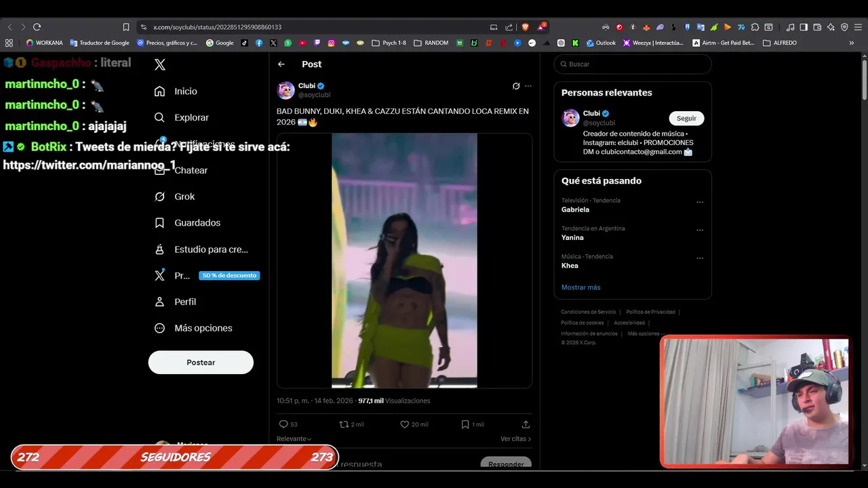Open Estudio para creadores
Screen dimensions: 868x488
pyautogui.click(x=201, y=249)
